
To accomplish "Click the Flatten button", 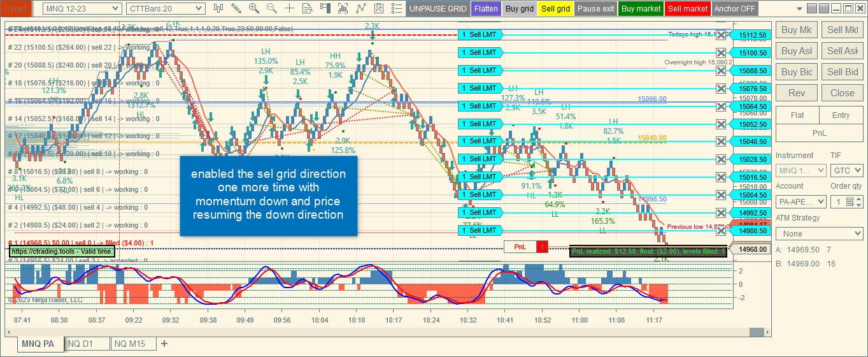I will tap(486, 9).
